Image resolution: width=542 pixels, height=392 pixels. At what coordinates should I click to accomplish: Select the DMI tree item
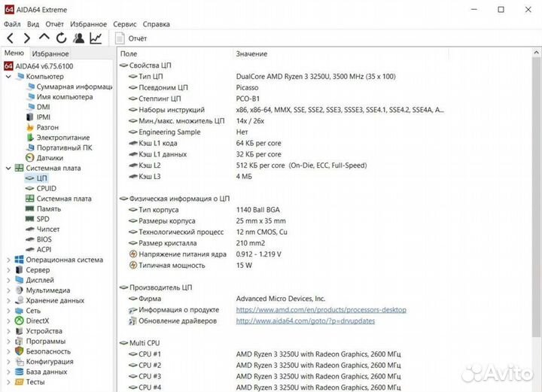tap(38, 107)
